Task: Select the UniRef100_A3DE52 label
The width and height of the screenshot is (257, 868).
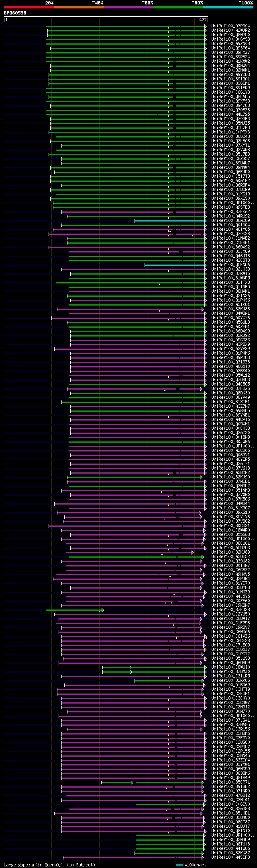Action: click(230, 557)
